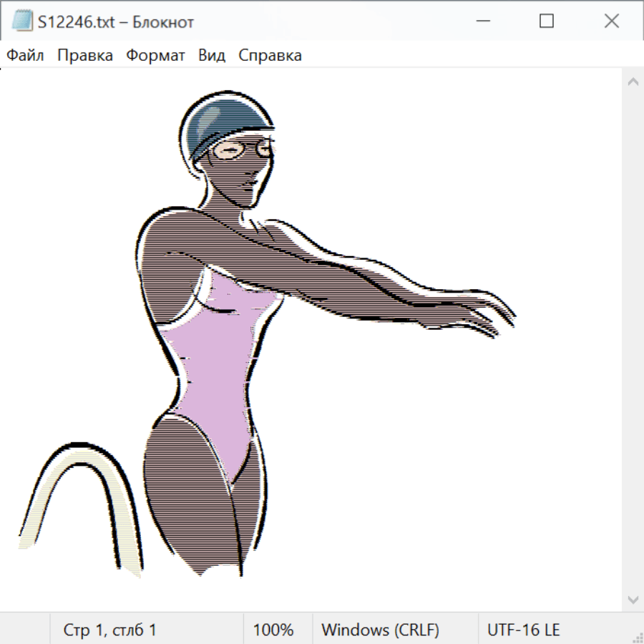Click the scroll down arrow

click(633, 598)
